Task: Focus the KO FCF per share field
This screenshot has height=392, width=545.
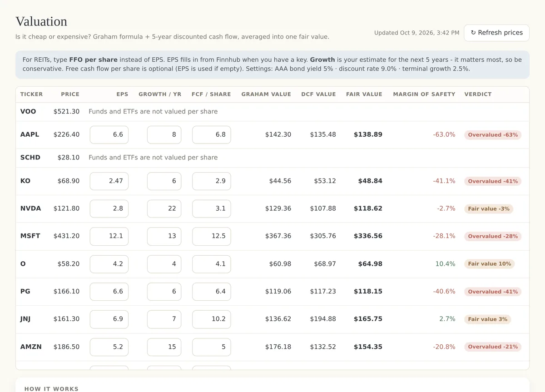Action: pos(211,181)
